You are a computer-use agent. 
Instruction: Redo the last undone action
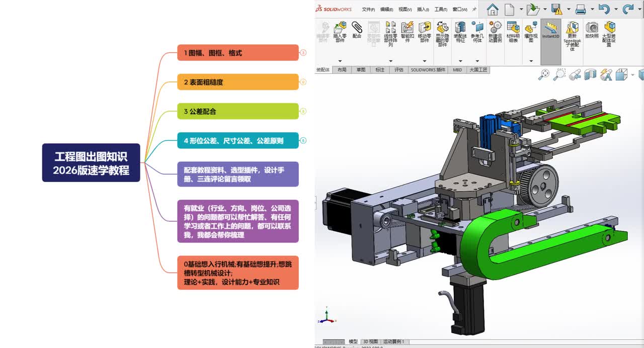click(x=628, y=9)
